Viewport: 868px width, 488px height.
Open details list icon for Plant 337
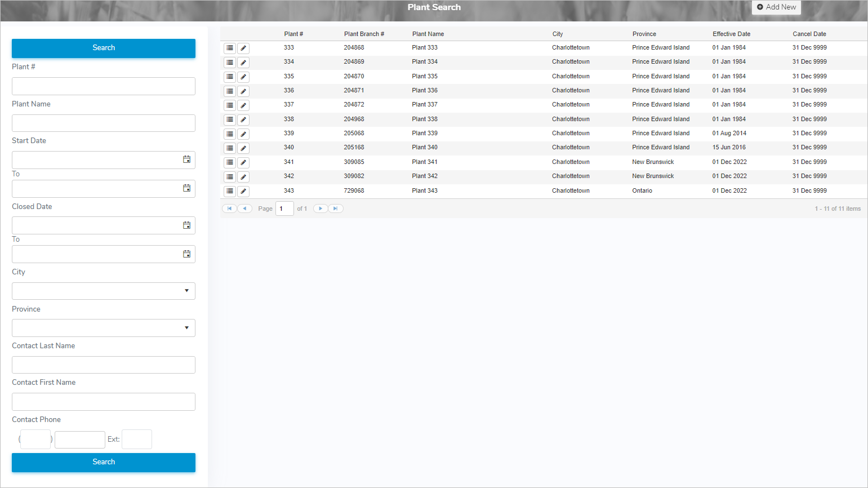point(230,105)
